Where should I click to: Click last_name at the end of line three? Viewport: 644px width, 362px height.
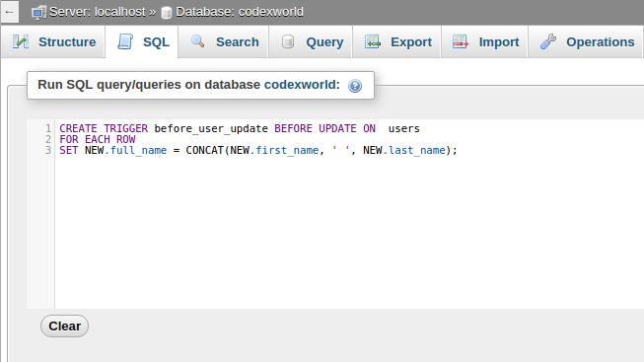point(417,150)
